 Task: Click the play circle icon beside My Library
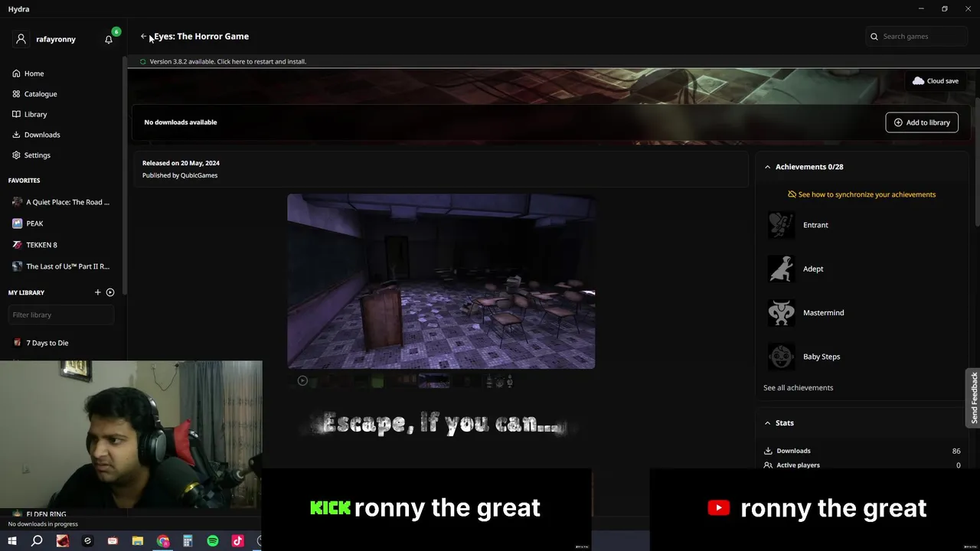[110, 292]
